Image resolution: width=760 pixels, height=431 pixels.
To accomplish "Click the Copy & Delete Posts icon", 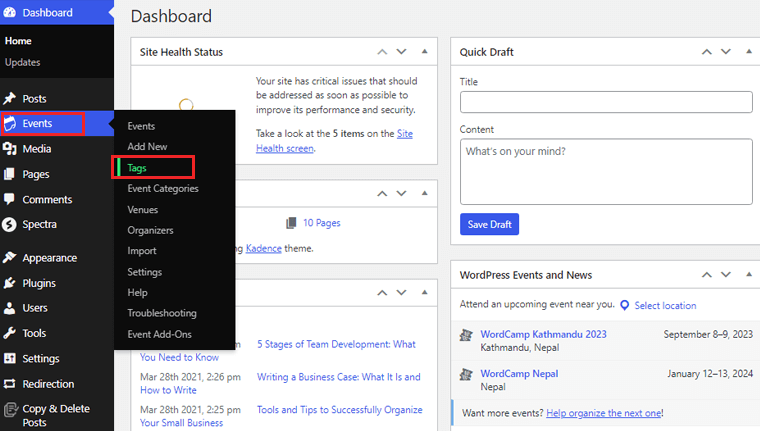I will tap(10, 410).
